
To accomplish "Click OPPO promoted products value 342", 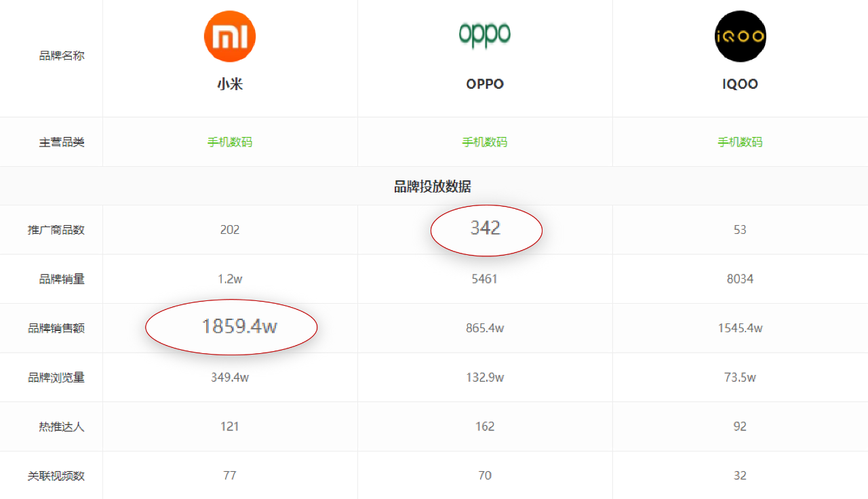I will coord(486,228).
